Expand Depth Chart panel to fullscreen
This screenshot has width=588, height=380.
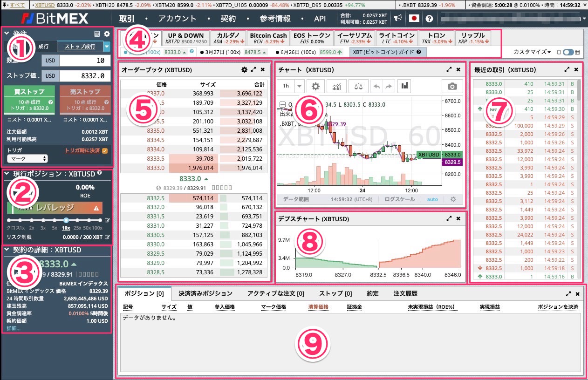(449, 218)
